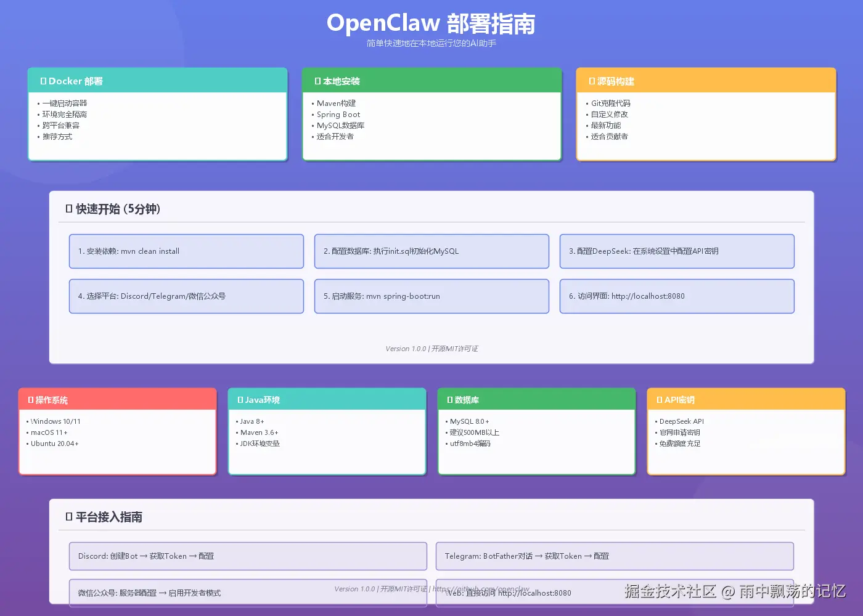863x616 pixels.
Task: Select the "macOS 11+" list item
Action: 47,432
